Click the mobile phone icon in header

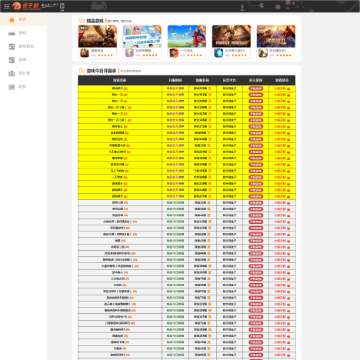click(x=62, y=6)
